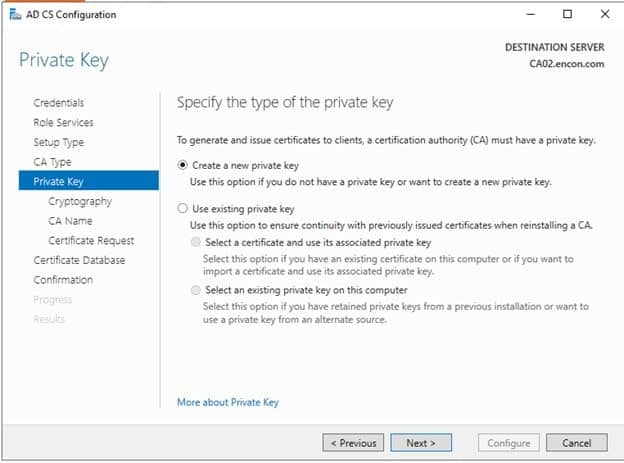This screenshot has width=624, height=463.
Task: Open the CA Name sub-step
Action: [x=70, y=221]
